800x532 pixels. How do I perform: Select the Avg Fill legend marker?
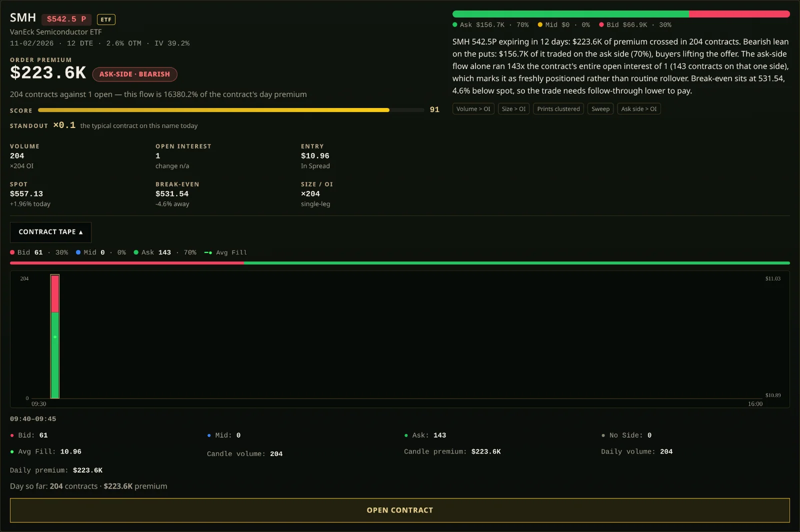208,252
